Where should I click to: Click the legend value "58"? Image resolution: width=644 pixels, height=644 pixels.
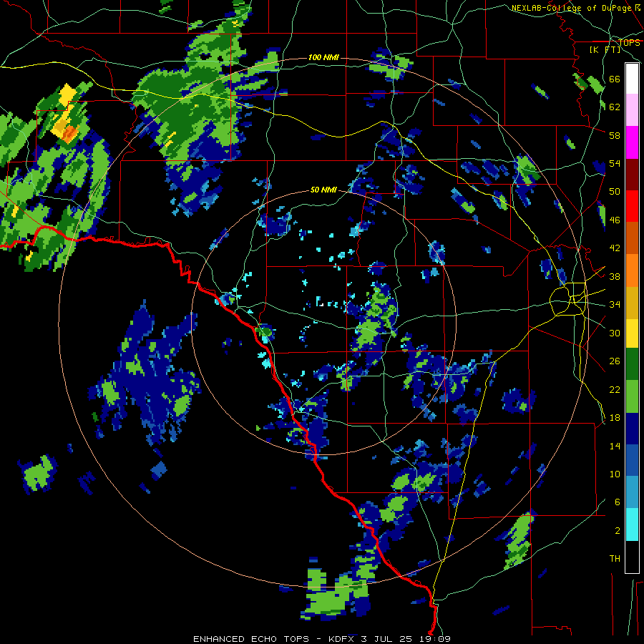click(x=615, y=135)
